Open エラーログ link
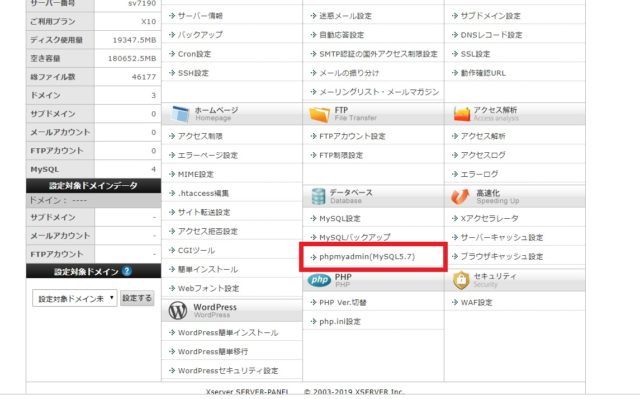 [x=479, y=174]
